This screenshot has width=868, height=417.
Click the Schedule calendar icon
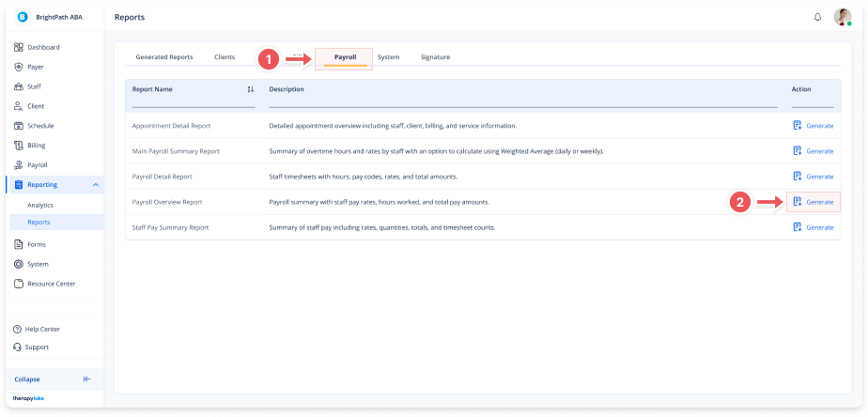tap(18, 126)
